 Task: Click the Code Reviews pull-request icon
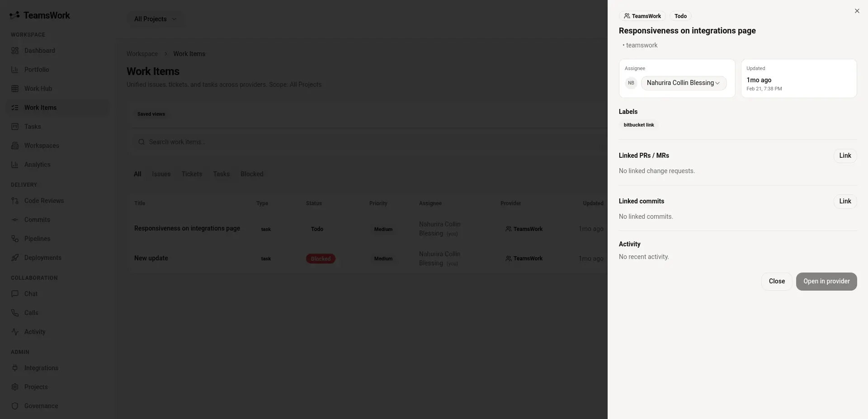[15, 201]
